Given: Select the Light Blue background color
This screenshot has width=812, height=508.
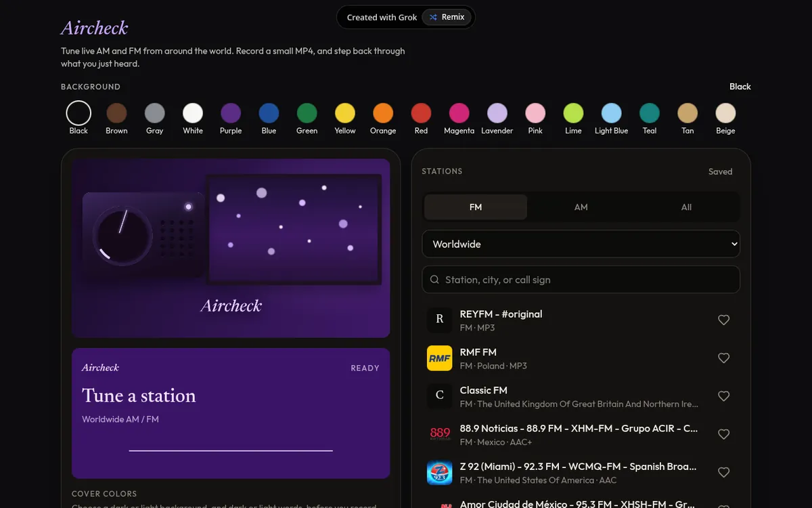Looking at the screenshot, I should click(612, 113).
